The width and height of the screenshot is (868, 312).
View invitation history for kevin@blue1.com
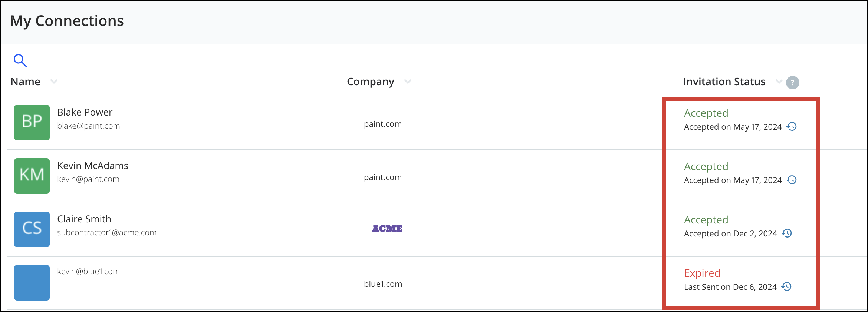pyautogui.click(x=786, y=287)
